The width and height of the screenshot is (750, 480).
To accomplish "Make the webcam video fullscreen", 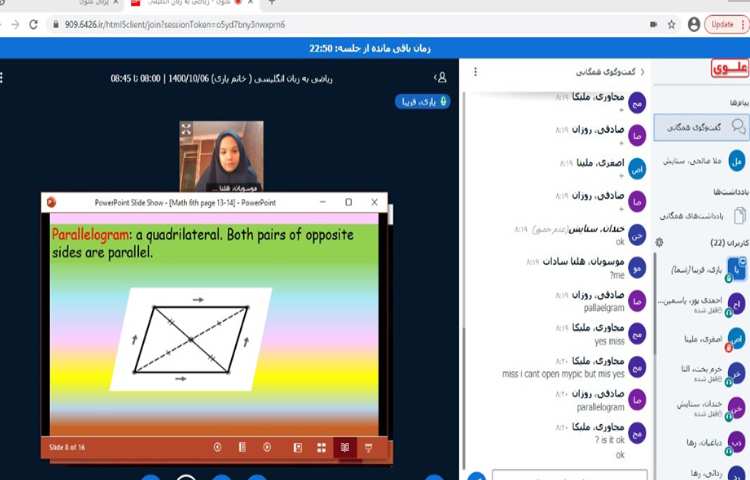I will tap(186, 129).
